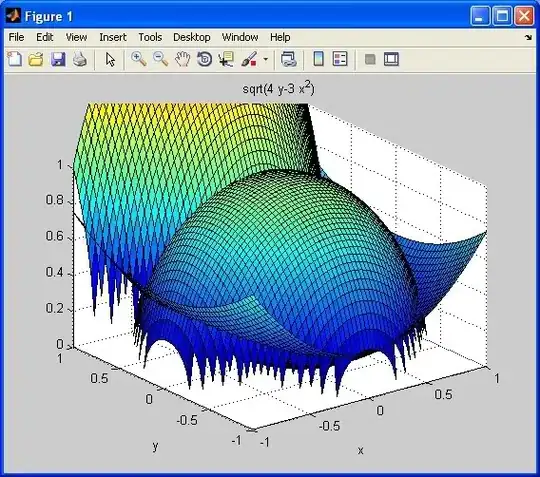Click the New Figure icon
The height and width of the screenshot is (477, 540).
point(15,59)
